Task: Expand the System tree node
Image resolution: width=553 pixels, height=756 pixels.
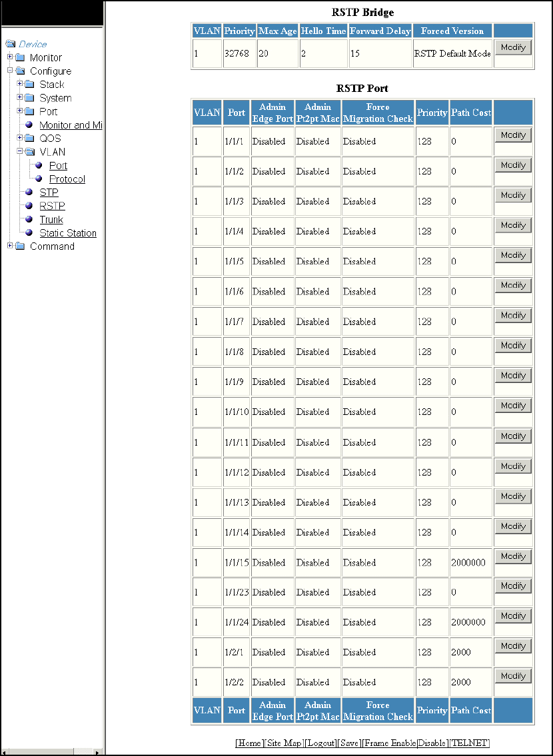Action: coord(20,97)
